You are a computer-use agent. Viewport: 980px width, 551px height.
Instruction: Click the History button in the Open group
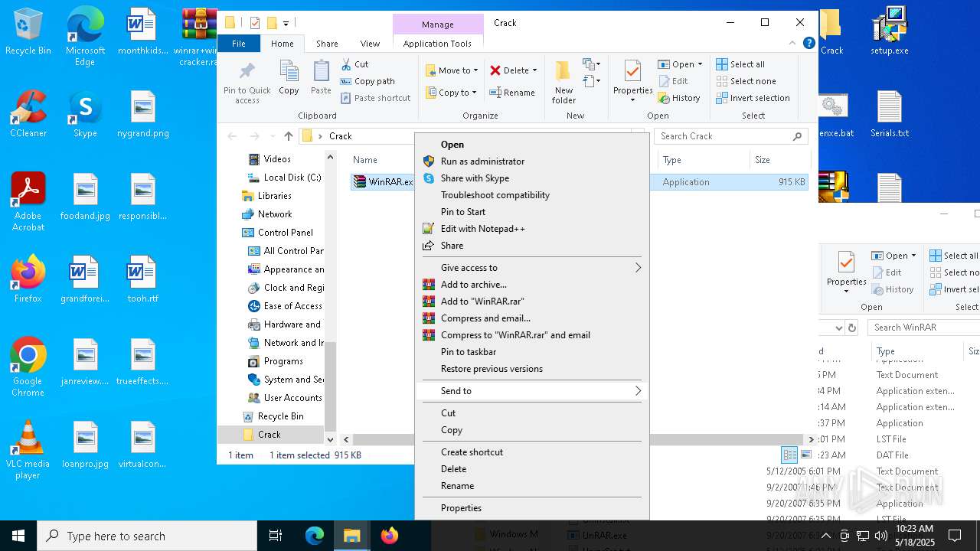pyautogui.click(x=679, y=98)
